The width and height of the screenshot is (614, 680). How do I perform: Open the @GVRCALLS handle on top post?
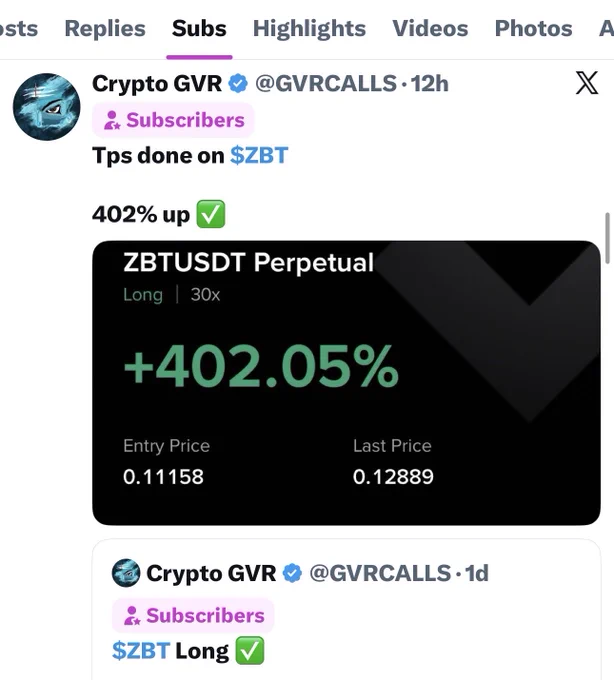pyautogui.click(x=326, y=83)
